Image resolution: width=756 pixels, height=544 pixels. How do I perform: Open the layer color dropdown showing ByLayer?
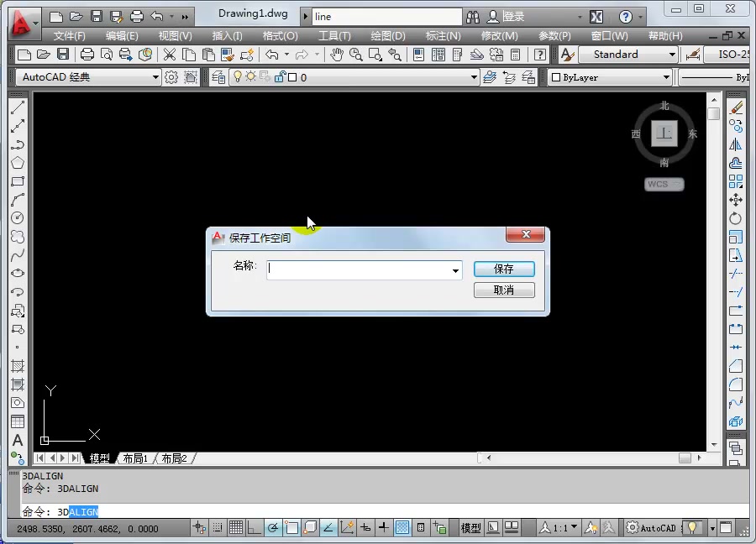pos(666,76)
